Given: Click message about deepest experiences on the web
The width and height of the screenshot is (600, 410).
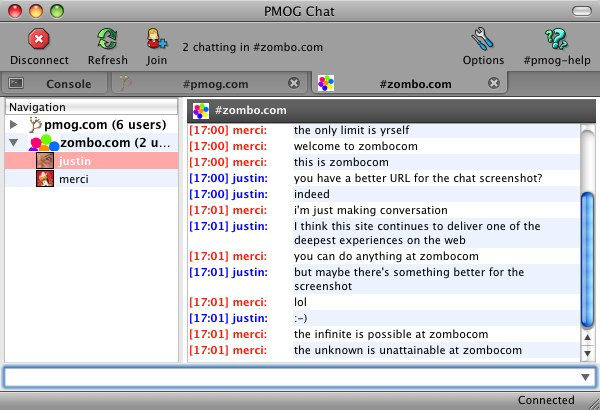Looking at the screenshot, I should pyautogui.click(x=417, y=233).
